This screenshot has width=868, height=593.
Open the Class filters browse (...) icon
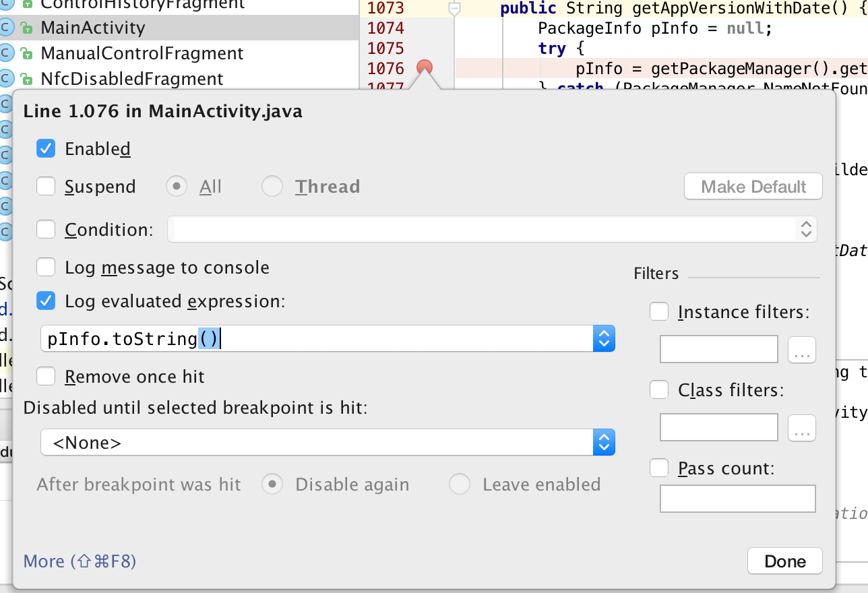point(801,427)
